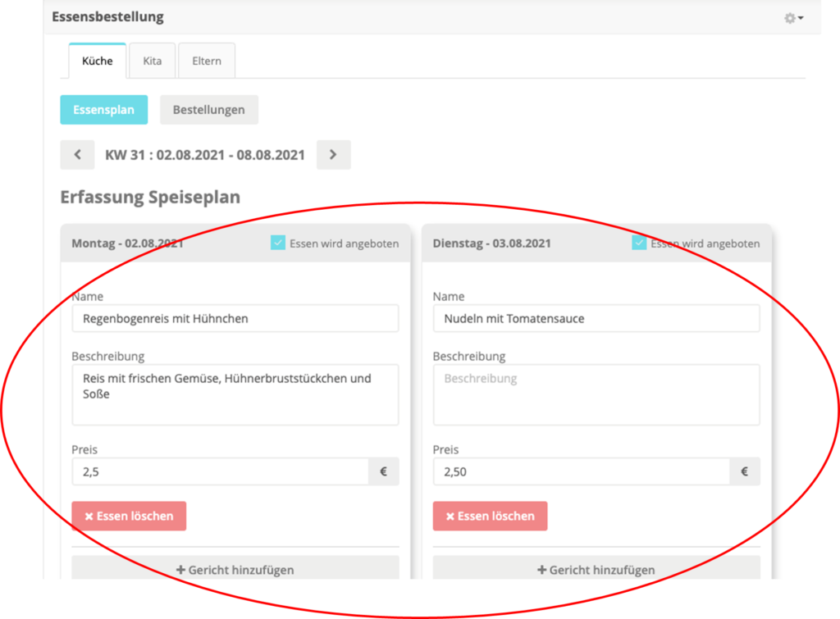
Task: Delete the Montag meal with Essen löschen
Action: click(129, 517)
